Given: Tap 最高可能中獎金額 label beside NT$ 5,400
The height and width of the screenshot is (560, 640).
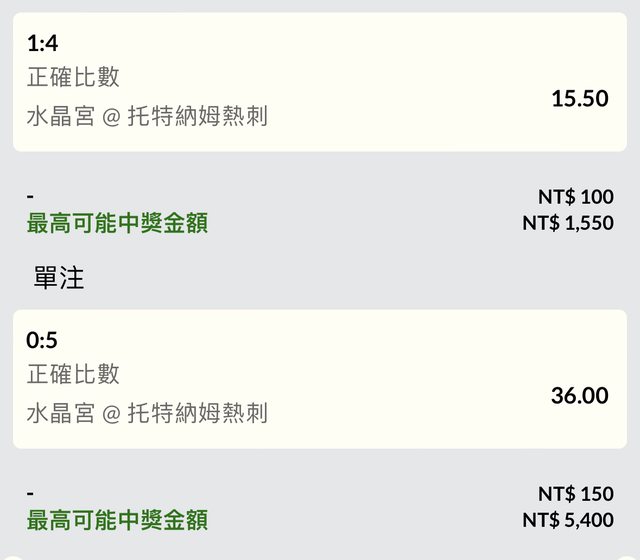Looking at the screenshot, I should 117,520.
